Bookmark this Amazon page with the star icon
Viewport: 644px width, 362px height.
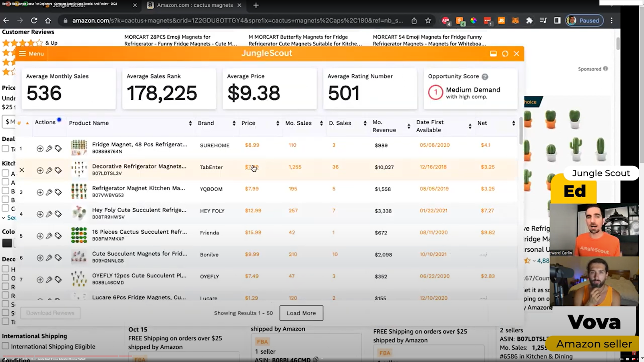pos(428,21)
